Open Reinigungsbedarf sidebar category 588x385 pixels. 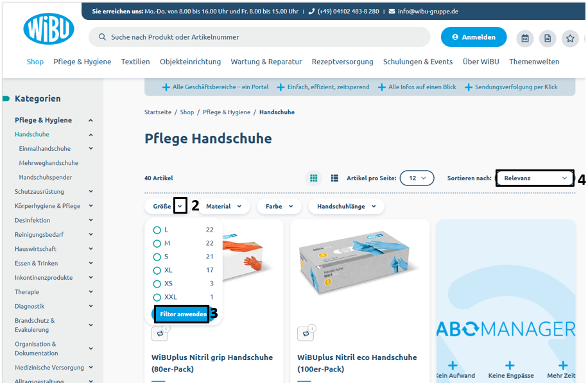pos(39,235)
